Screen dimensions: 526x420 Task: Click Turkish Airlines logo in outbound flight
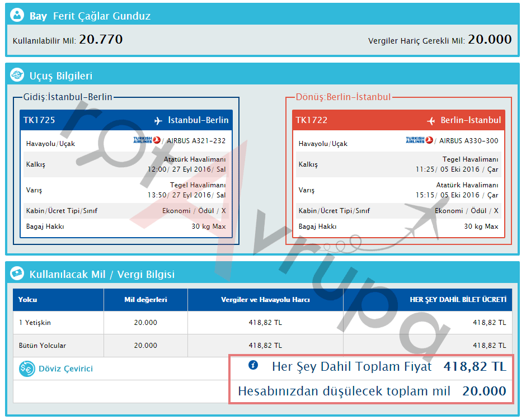coord(147,140)
